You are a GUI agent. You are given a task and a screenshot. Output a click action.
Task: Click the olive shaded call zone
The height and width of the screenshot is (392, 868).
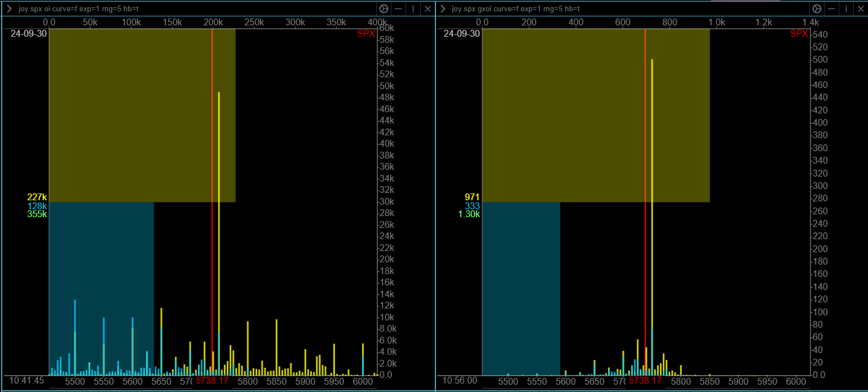[141, 113]
